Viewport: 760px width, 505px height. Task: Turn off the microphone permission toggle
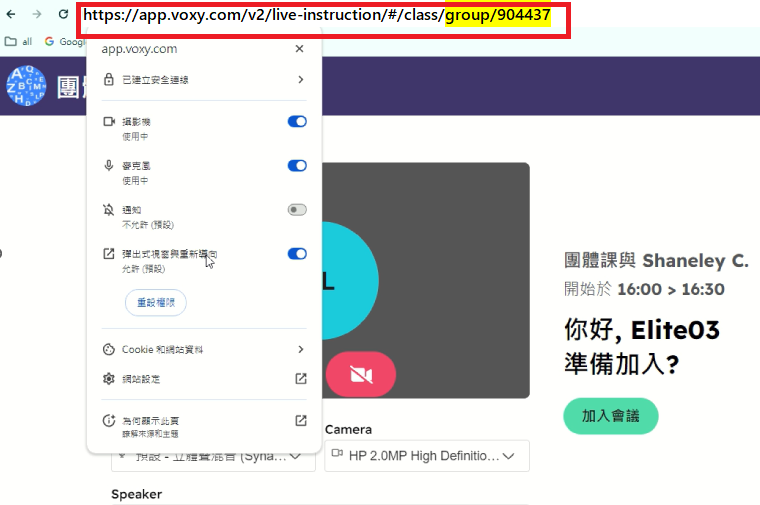tap(297, 166)
